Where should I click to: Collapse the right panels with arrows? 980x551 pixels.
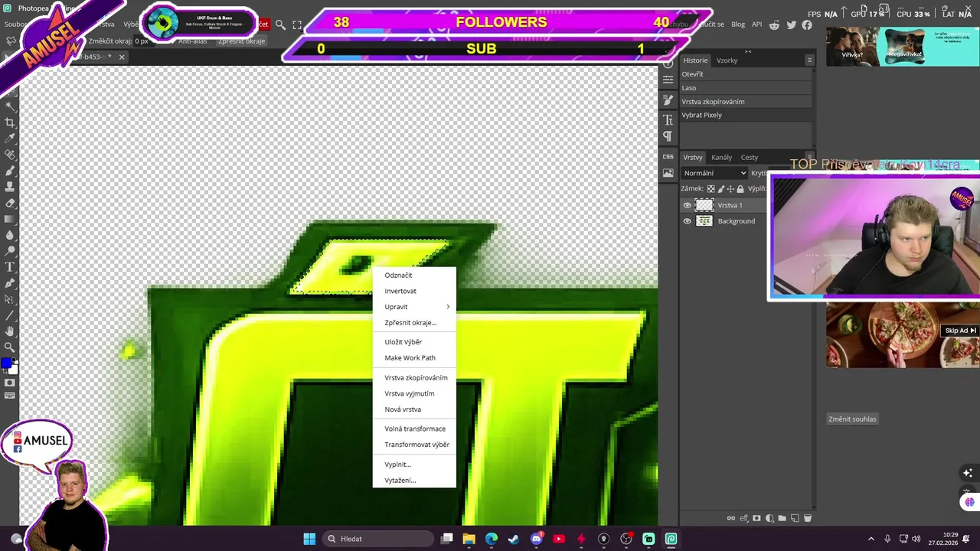pyautogui.click(x=748, y=52)
